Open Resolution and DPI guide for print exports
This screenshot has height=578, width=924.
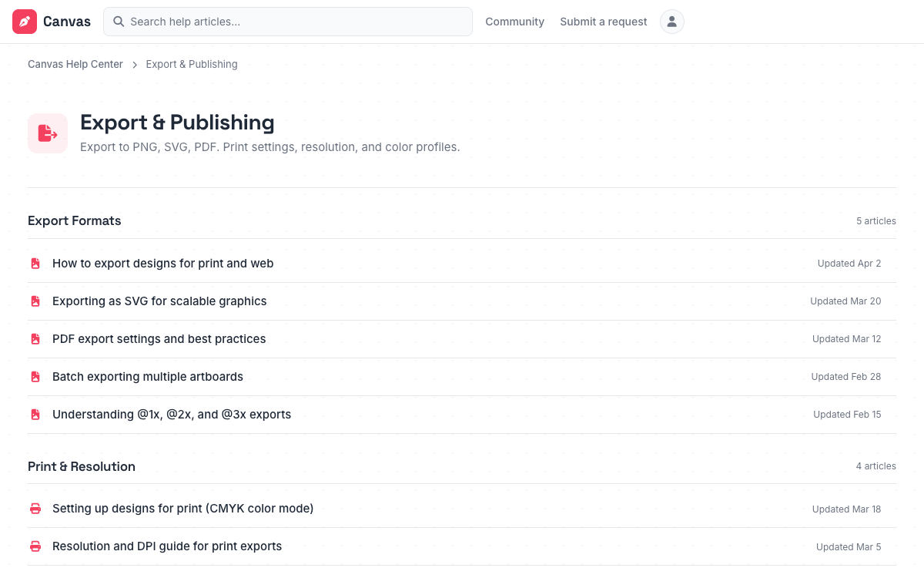[x=167, y=546]
